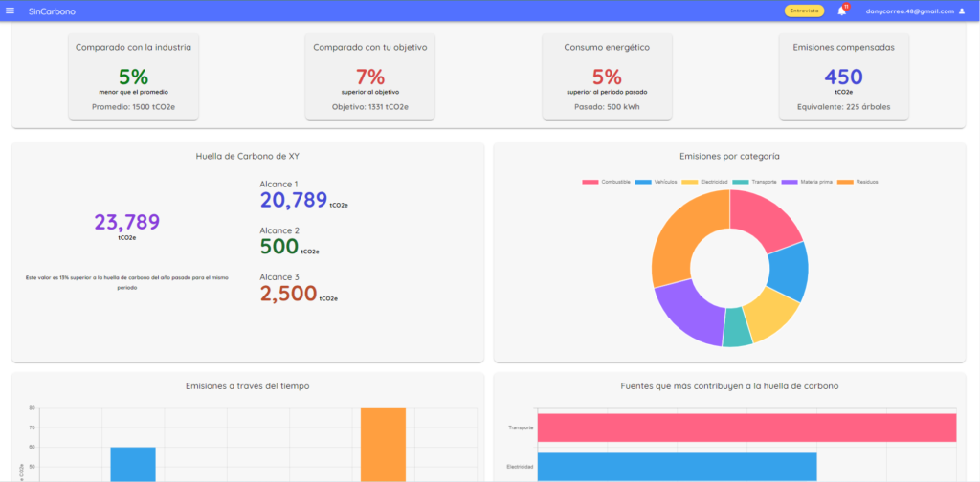This screenshot has width=980, height=482.
Task: Click the SinCarbono app title
Action: click(x=52, y=11)
